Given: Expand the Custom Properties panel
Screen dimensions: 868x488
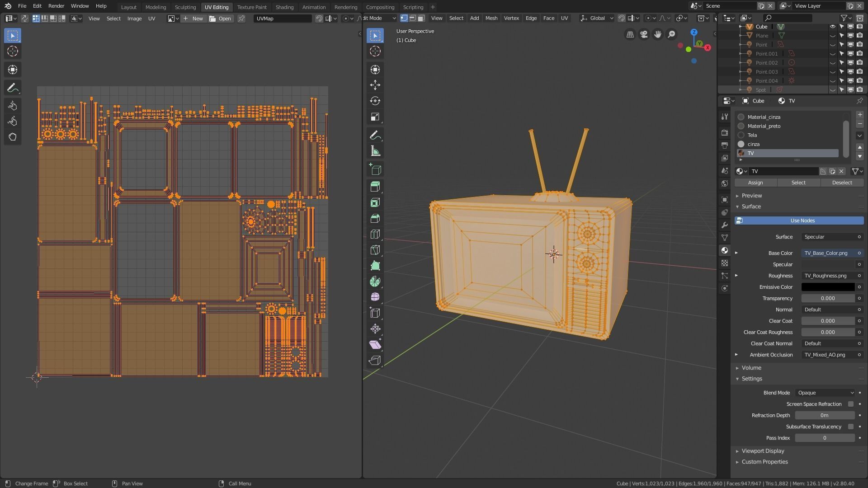Looking at the screenshot, I should [x=764, y=462].
